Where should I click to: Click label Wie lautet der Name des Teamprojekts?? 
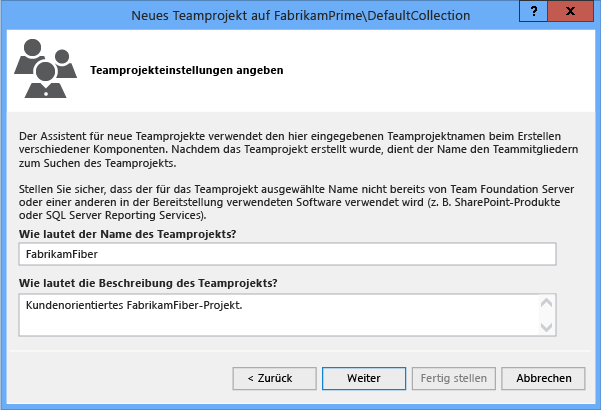click(128, 234)
